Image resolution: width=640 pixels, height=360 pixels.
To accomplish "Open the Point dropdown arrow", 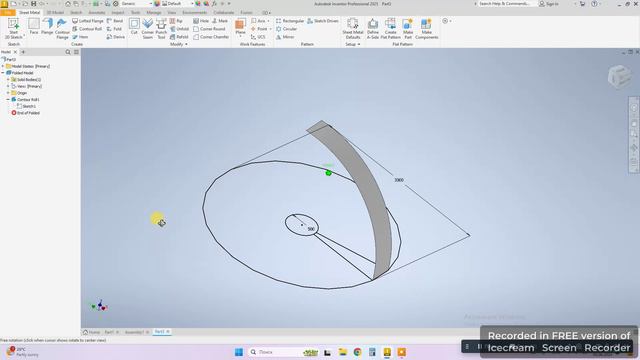I will click(x=270, y=29).
